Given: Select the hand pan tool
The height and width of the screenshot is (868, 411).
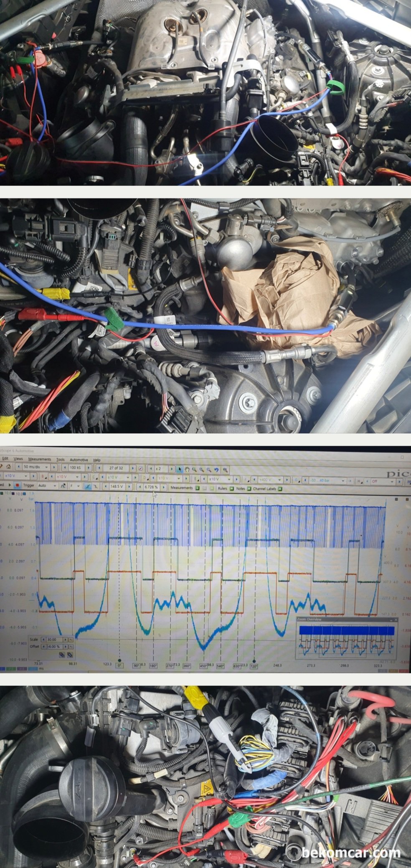Looking at the screenshot, I should coord(187,469).
